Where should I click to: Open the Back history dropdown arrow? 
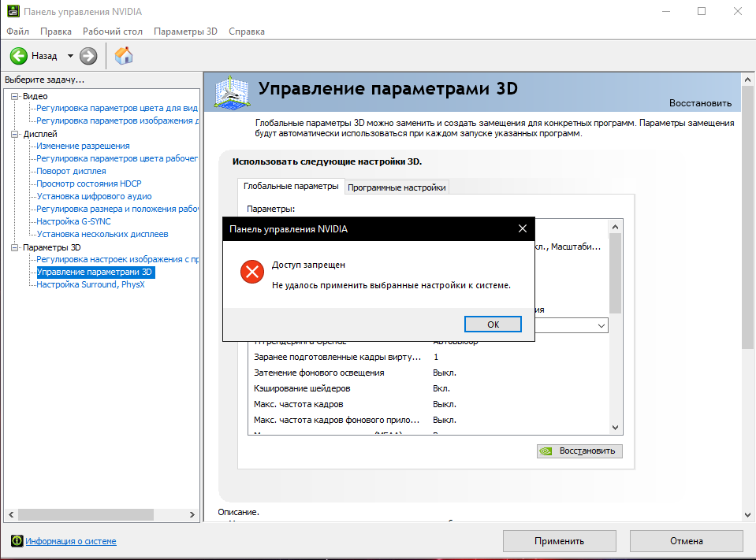(x=70, y=56)
